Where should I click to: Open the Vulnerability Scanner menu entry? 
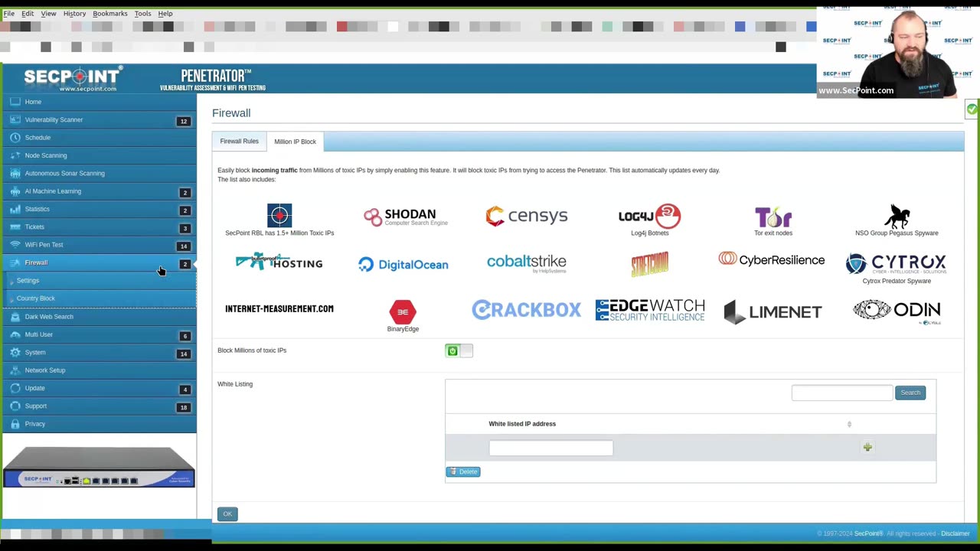[x=99, y=119]
